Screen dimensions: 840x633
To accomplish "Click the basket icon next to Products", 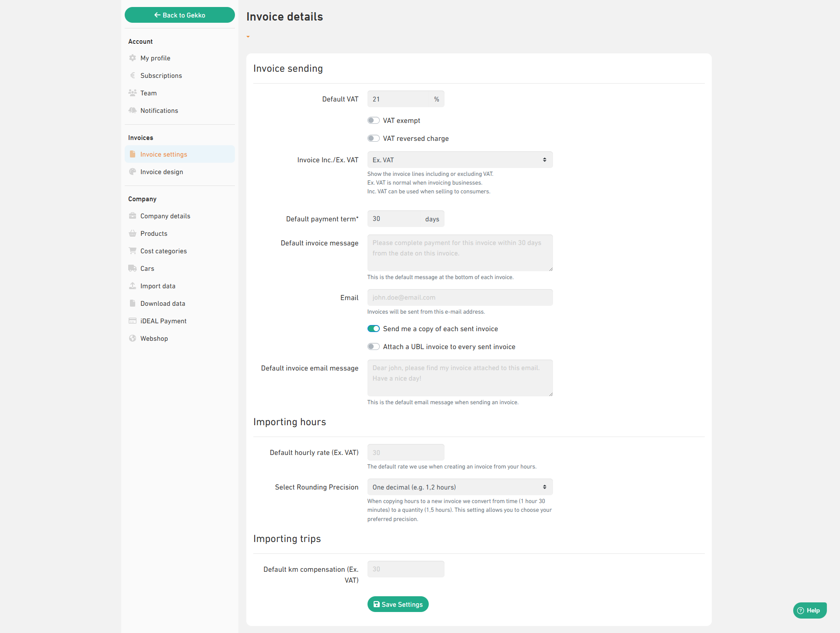I will 133,233.
